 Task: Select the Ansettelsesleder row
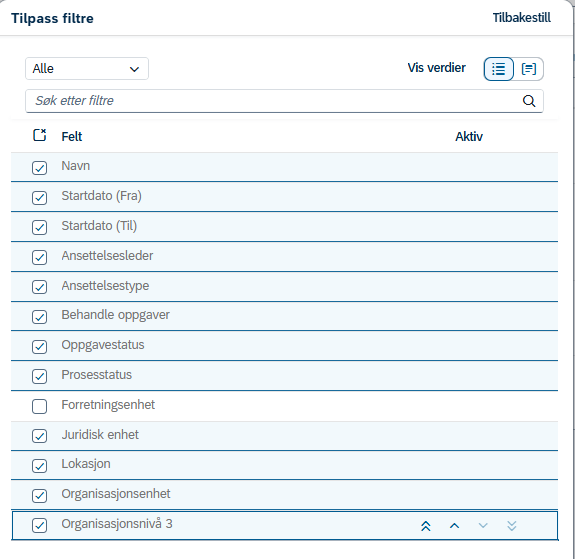(x=284, y=257)
